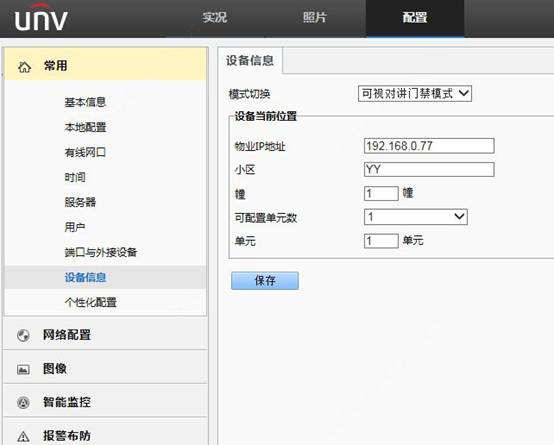Open the 模式切换 dropdown
This screenshot has height=445, width=554.
(415, 94)
